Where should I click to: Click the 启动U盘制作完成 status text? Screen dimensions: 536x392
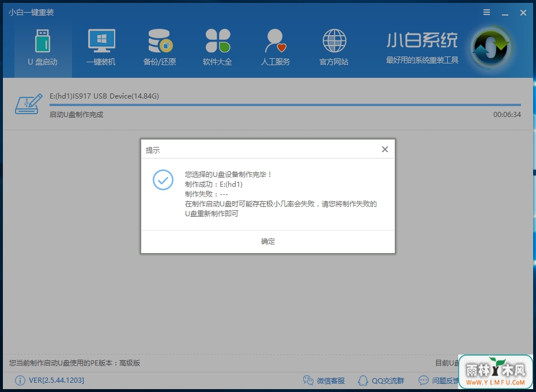(x=76, y=115)
